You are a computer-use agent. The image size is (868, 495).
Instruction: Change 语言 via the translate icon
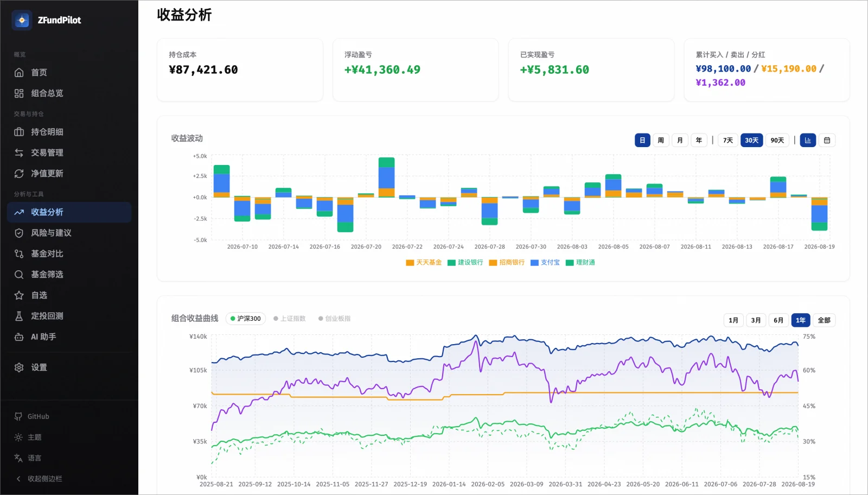pyautogui.click(x=18, y=458)
